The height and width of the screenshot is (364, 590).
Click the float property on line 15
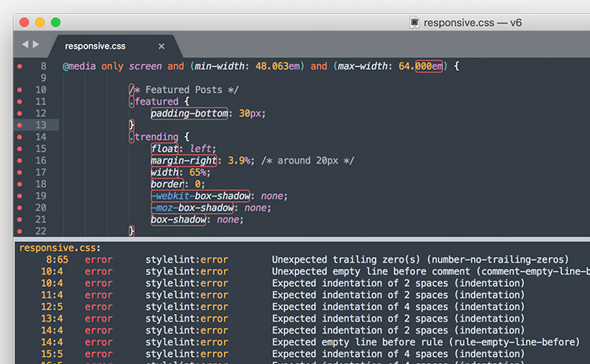pyautogui.click(x=164, y=149)
